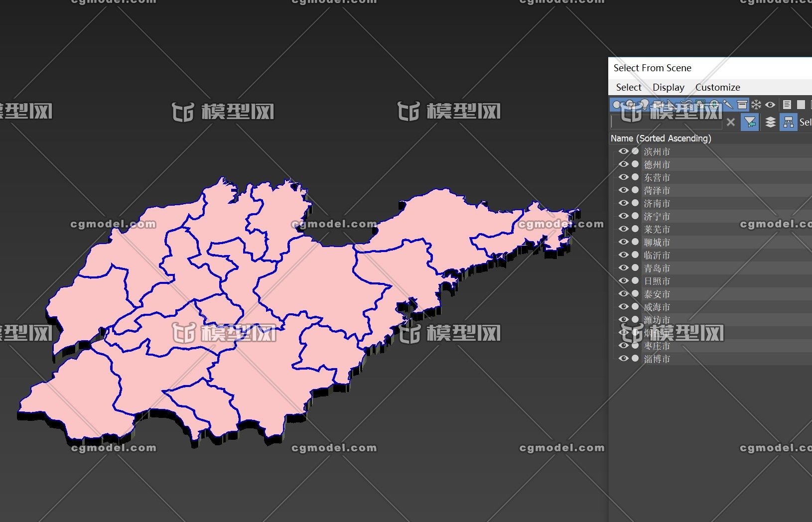Hide 滨州市 with its eye icon

623,151
